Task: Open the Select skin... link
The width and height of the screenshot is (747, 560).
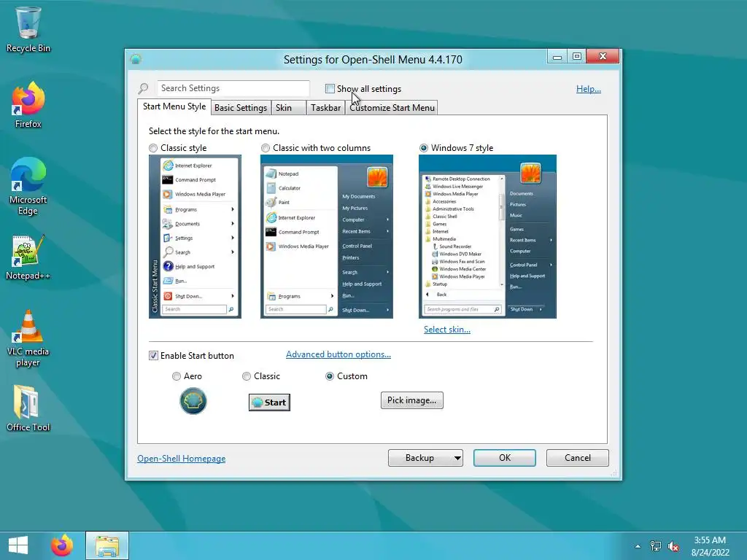Action: pyautogui.click(x=447, y=330)
